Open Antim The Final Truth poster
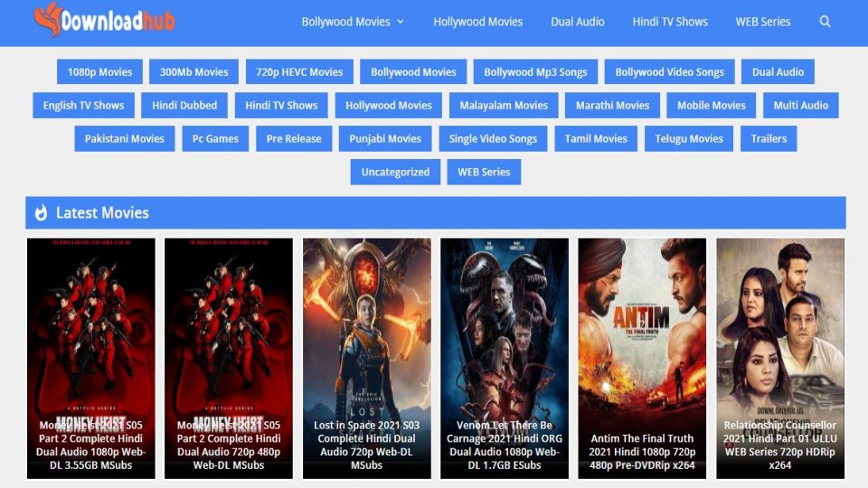The image size is (868, 488). (642, 359)
